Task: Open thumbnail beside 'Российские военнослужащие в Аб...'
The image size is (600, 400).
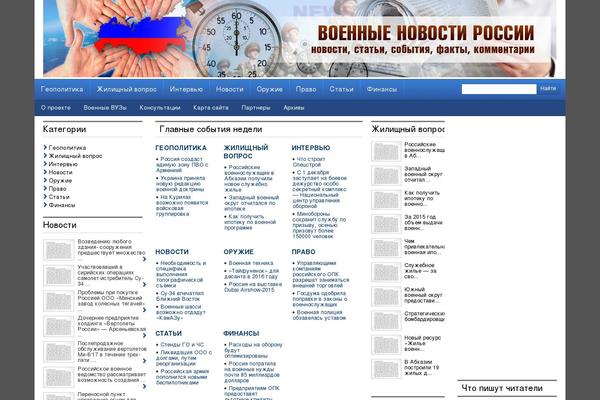Action: pyautogui.click(x=386, y=152)
